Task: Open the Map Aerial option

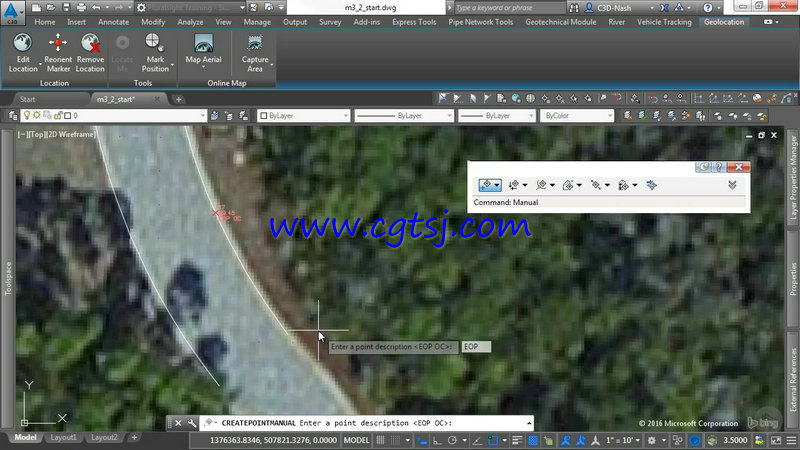Action: click(203, 50)
